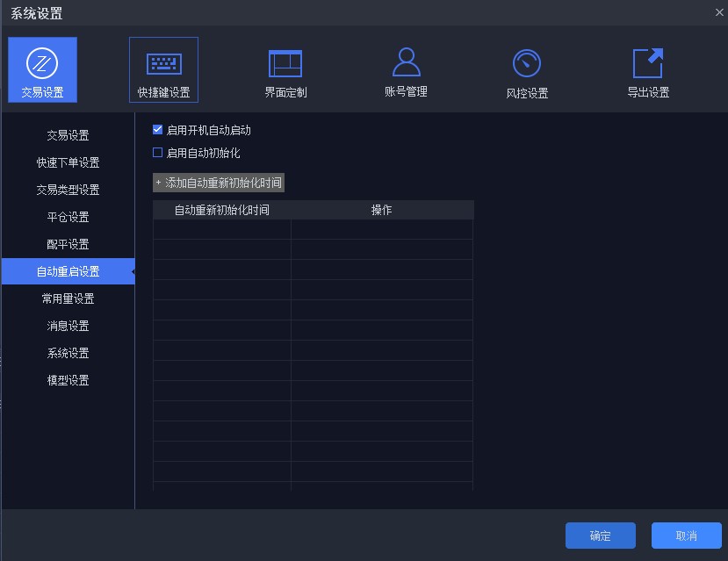Viewport: 728px width, 561px height.
Task: Open 快速下单设置 in the sidebar
Action: 68,162
